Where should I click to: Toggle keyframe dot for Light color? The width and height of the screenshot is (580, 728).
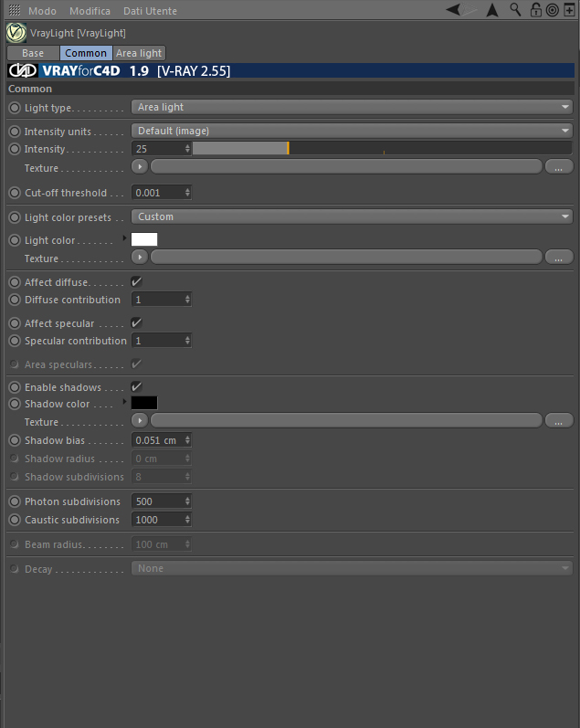[x=15, y=240]
